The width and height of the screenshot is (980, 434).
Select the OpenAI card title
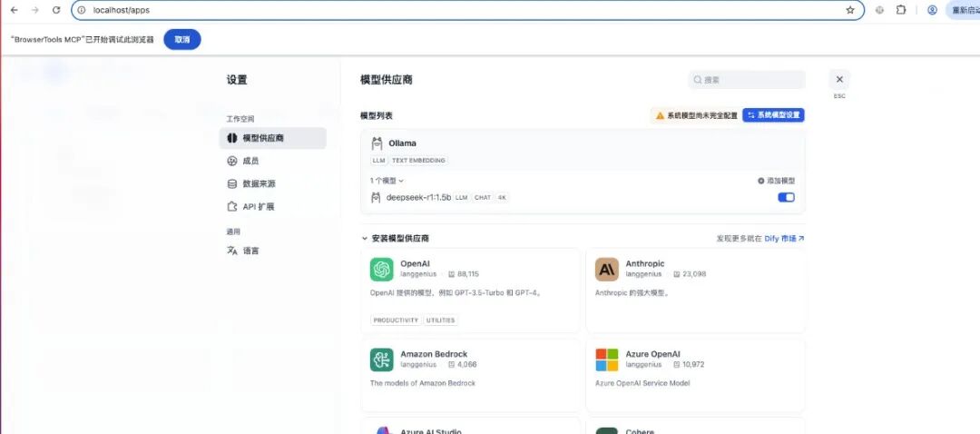(x=415, y=264)
